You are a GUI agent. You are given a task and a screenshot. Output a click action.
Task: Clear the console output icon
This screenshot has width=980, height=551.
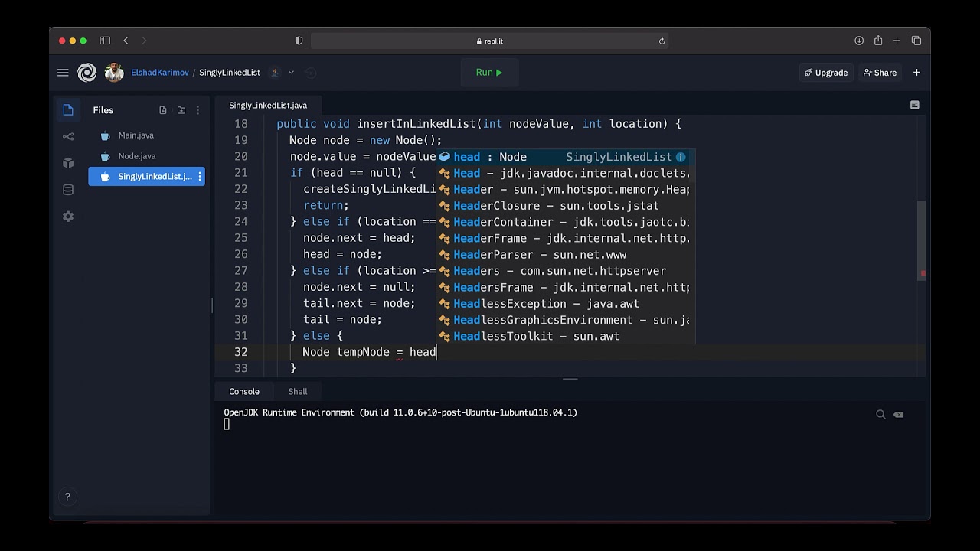899,414
